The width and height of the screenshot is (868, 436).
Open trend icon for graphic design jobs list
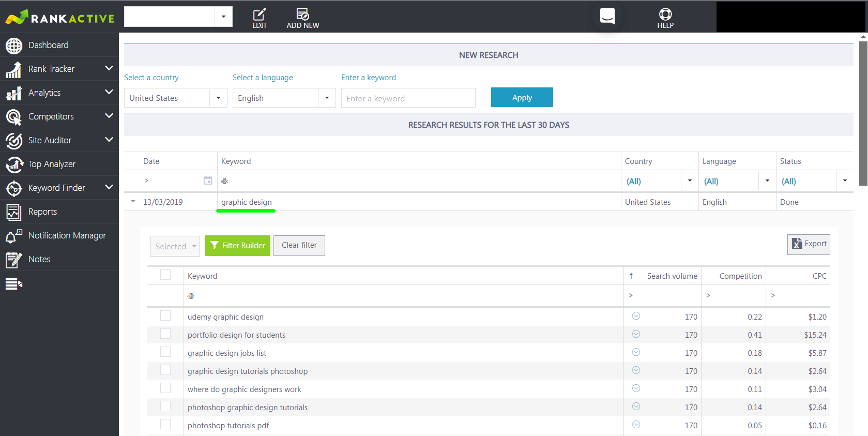click(636, 352)
